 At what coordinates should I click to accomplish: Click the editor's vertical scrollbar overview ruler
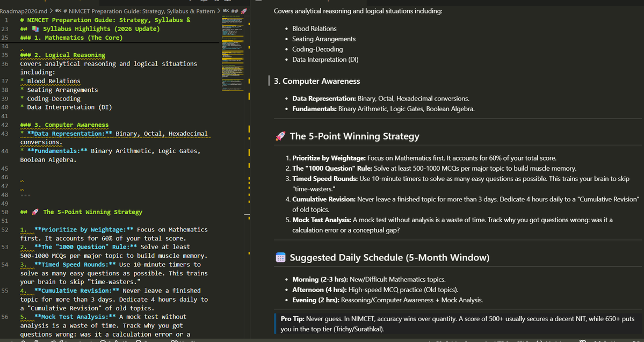[249, 177]
